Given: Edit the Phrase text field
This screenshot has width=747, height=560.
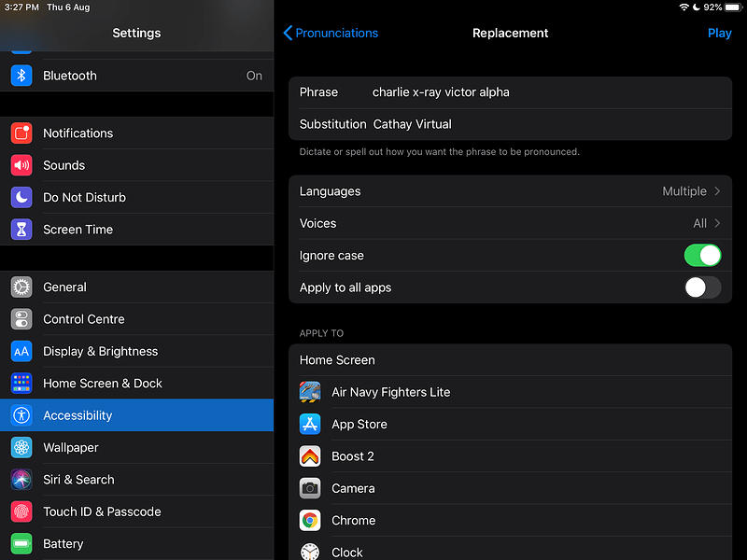Looking at the screenshot, I should click(x=510, y=92).
